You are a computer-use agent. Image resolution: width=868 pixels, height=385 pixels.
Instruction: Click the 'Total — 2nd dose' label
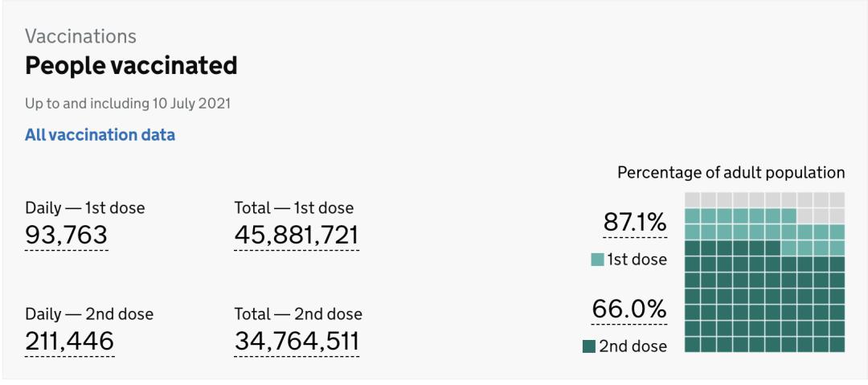click(x=297, y=313)
